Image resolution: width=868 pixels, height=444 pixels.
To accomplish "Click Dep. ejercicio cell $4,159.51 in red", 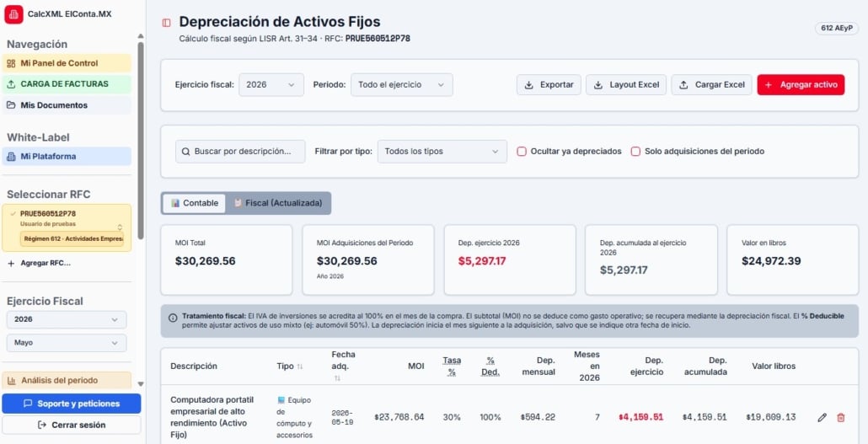I will pos(641,417).
